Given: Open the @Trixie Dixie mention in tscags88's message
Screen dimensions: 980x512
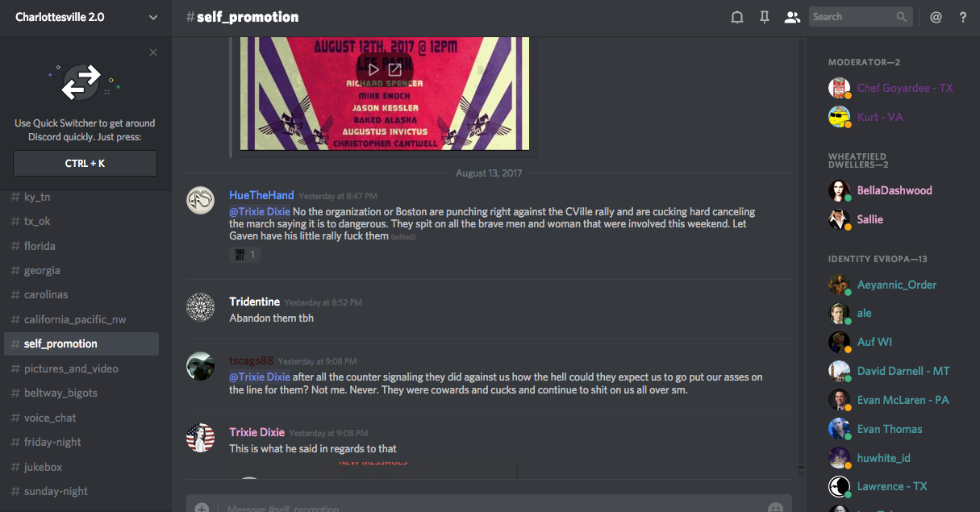Looking at the screenshot, I should pyautogui.click(x=260, y=377).
